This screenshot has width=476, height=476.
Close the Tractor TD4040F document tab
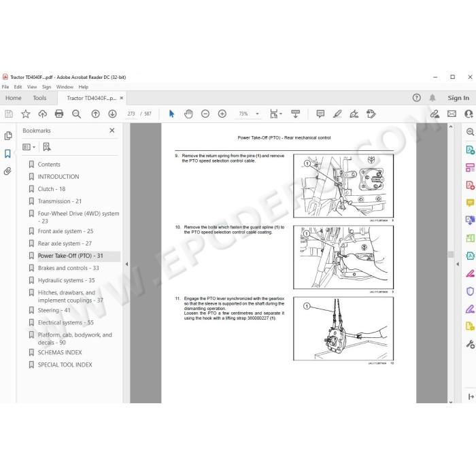click(122, 98)
